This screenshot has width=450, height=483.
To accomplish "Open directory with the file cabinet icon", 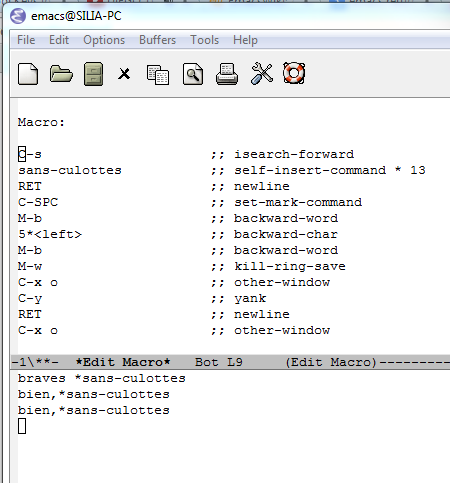I will tap(93, 74).
